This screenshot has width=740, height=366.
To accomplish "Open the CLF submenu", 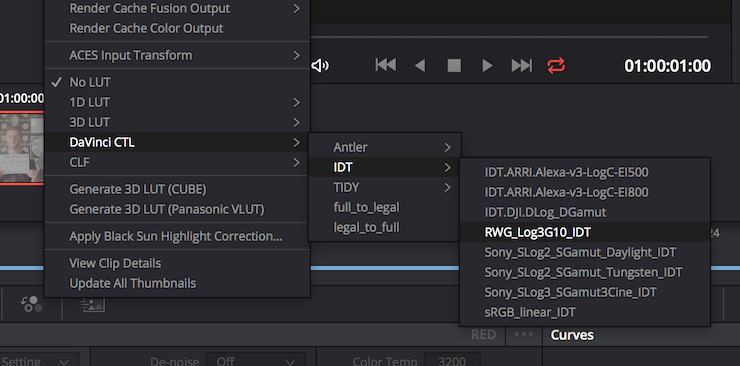I will (177, 162).
